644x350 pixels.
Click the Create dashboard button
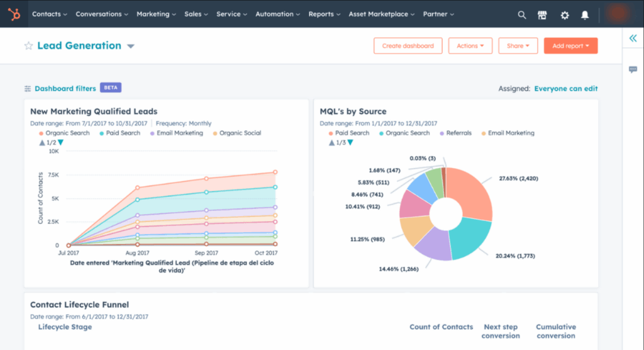408,46
